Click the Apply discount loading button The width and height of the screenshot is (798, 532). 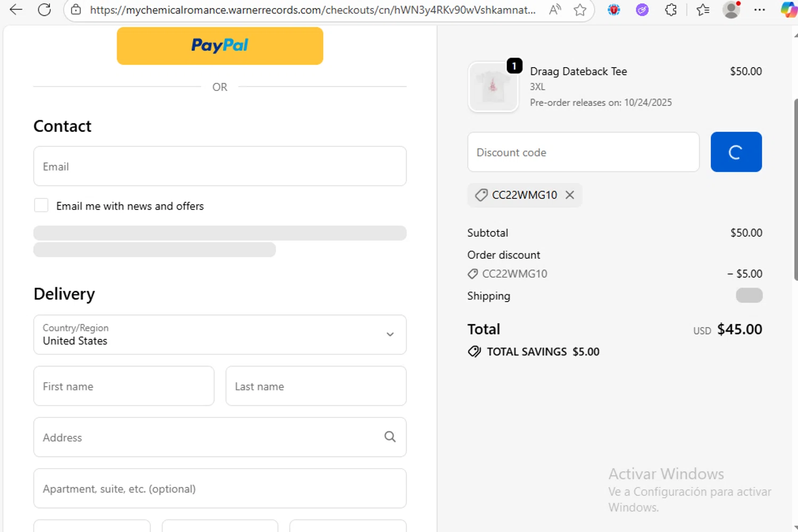click(736, 152)
